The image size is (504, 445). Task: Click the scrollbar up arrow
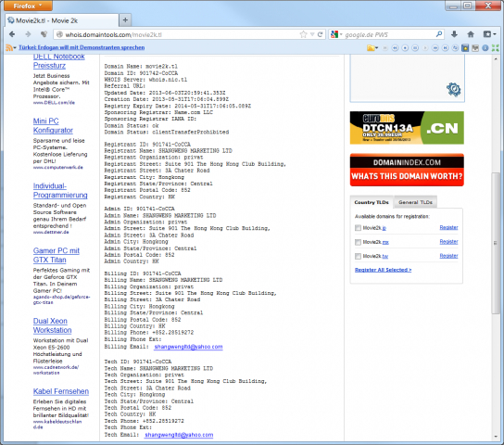(496, 59)
